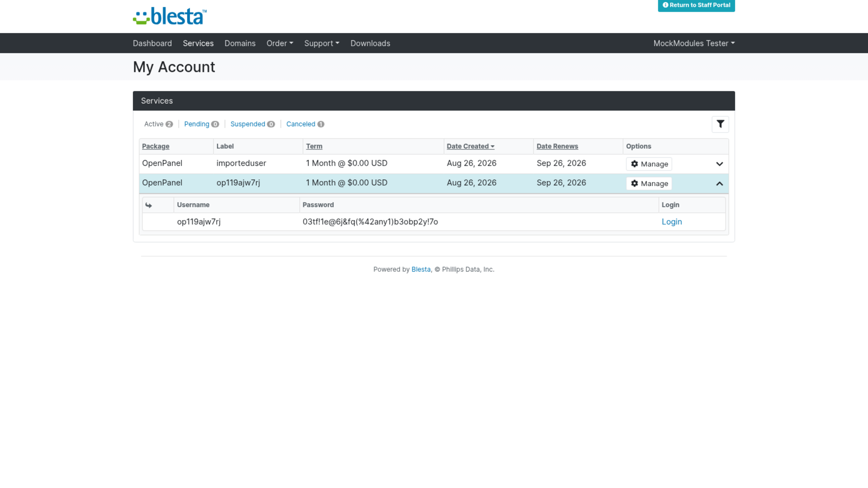Click Sep 26, 2026 in importeduser row
This screenshot has height=488, width=868.
tap(561, 163)
